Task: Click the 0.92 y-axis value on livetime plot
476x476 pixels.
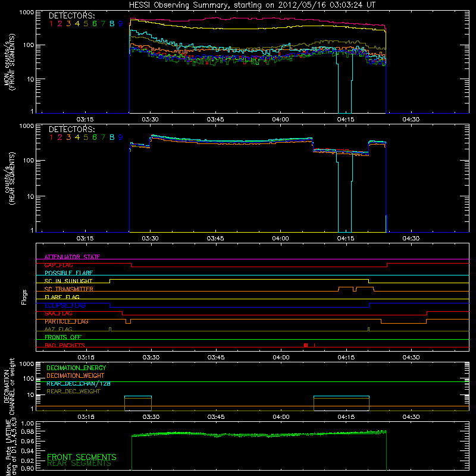Action: [27, 460]
